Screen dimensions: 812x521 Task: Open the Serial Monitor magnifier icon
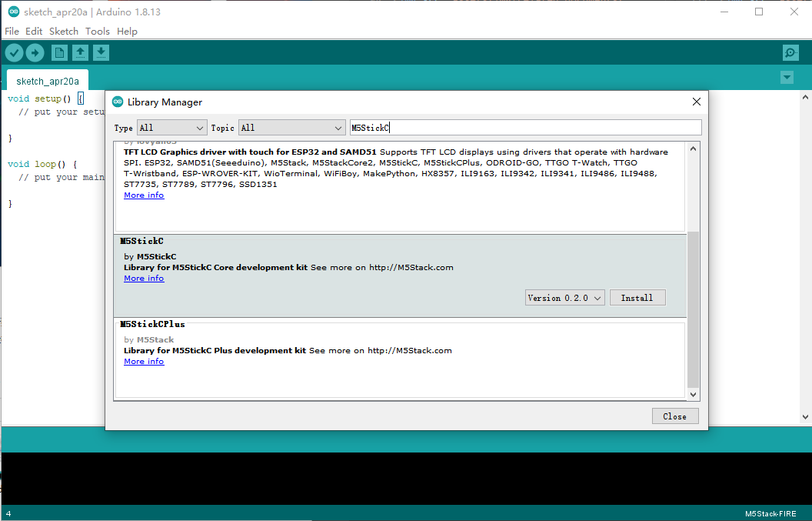(x=790, y=52)
